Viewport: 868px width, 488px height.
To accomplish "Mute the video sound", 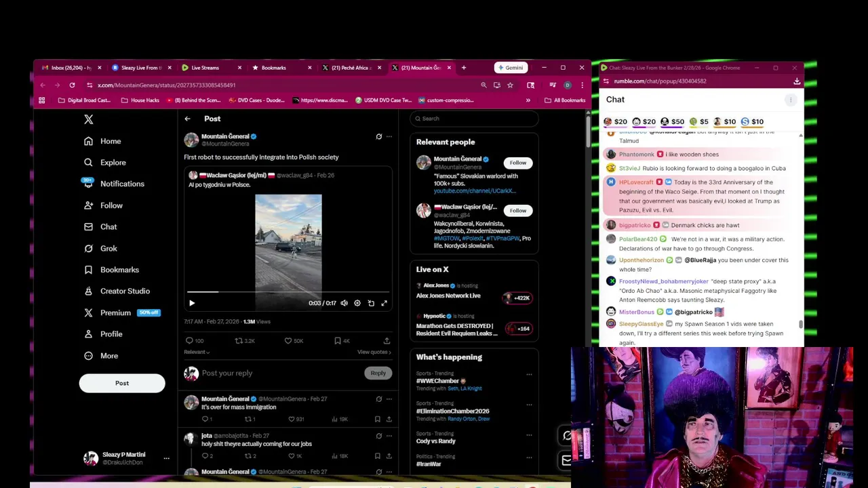I will tap(344, 304).
